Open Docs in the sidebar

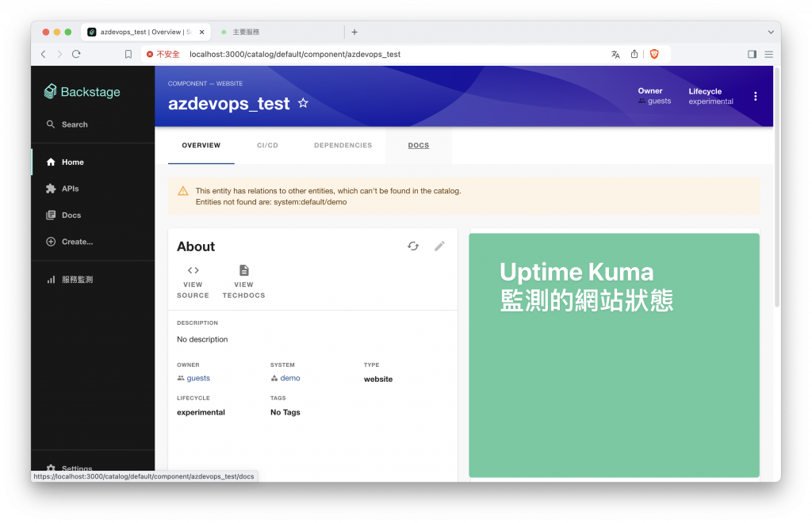[94, 215]
